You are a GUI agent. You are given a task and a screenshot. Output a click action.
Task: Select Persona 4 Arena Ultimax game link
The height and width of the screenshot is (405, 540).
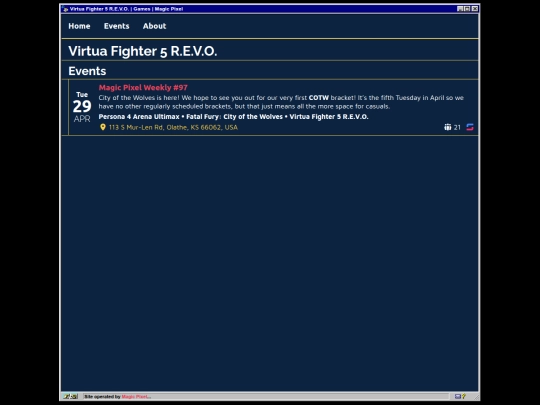pos(139,117)
